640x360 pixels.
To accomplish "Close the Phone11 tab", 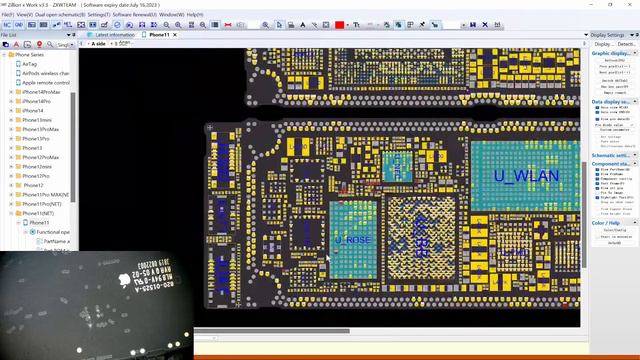I will (175, 35).
